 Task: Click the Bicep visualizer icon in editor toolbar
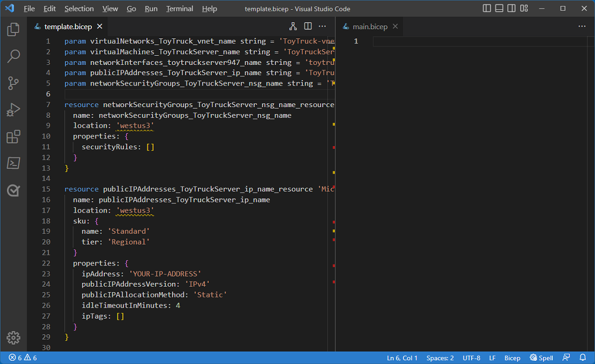[x=293, y=26]
